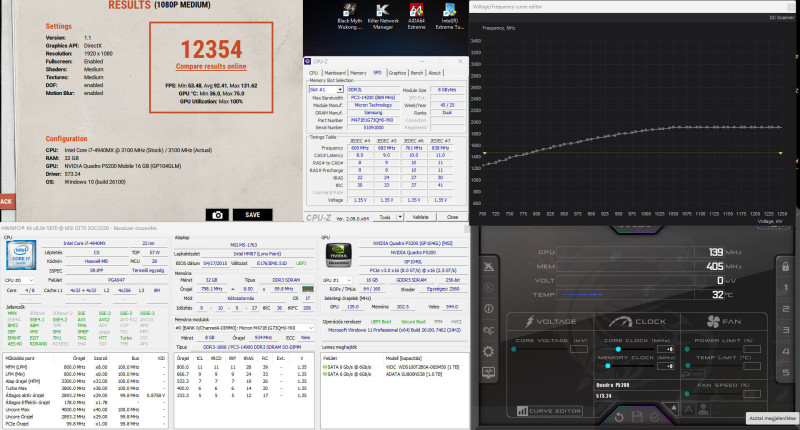The image size is (800, 430).
Task: Open the Tools dropdown arrow in CPU-Z
Action: (400, 217)
